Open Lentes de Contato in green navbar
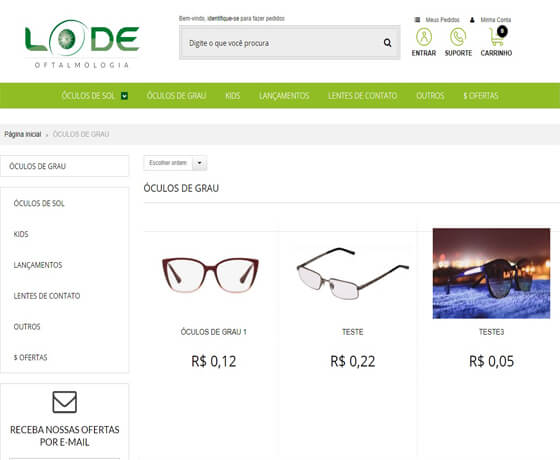The width and height of the screenshot is (560, 460). tap(362, 96)
